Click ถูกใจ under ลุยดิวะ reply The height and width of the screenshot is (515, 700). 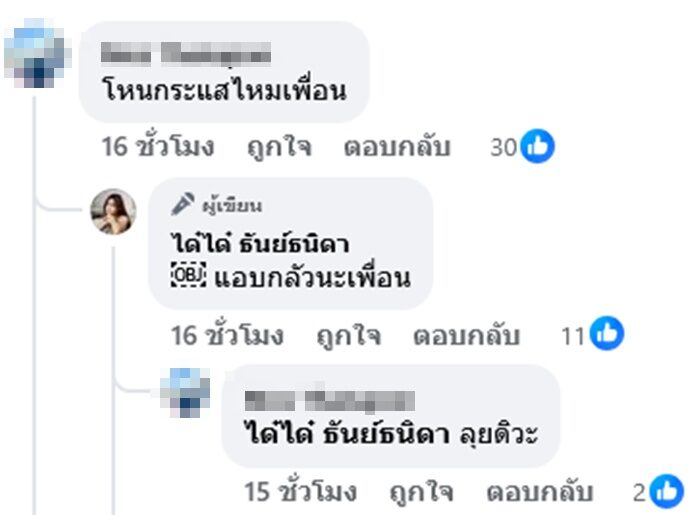[421, 492]
